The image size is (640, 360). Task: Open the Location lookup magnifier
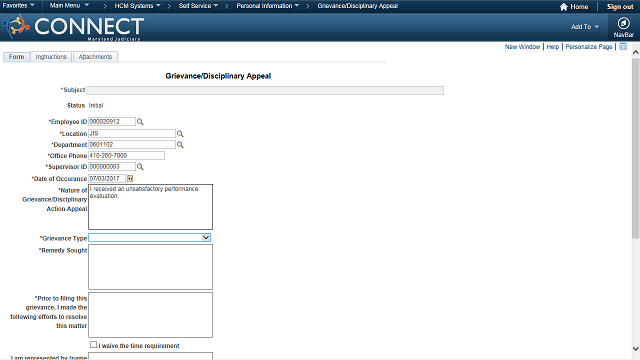(180, 133)
